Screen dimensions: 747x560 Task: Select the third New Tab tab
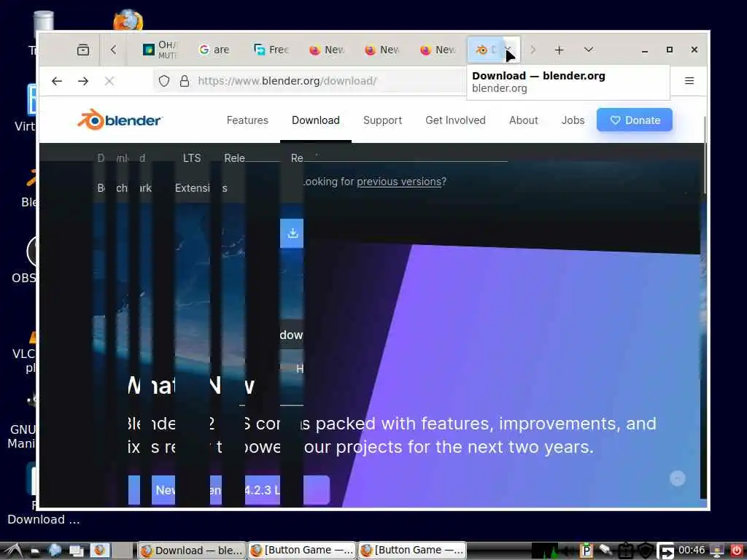coord(437,50)
